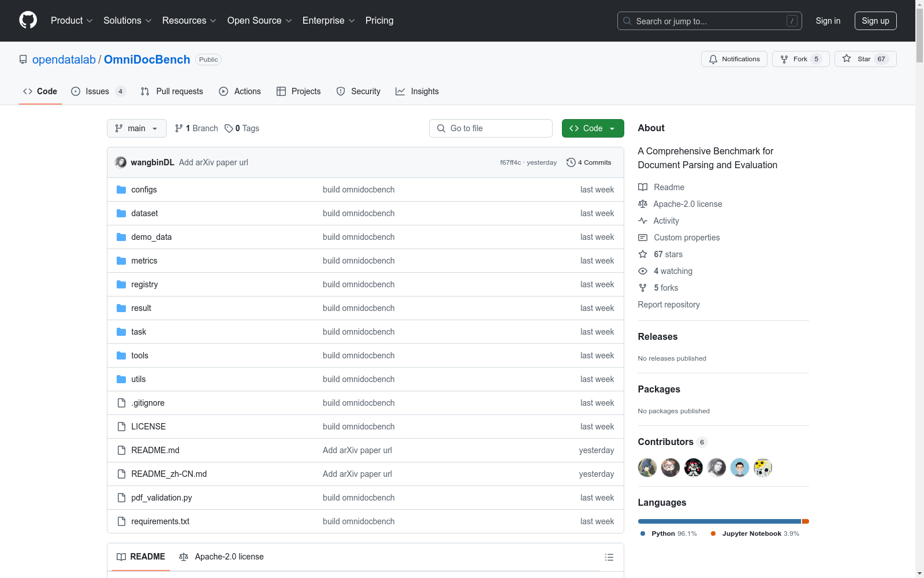The width and height of the screenshot is (924, 578).
Task: Click the registry folder icon
Action: click(121, 284)
